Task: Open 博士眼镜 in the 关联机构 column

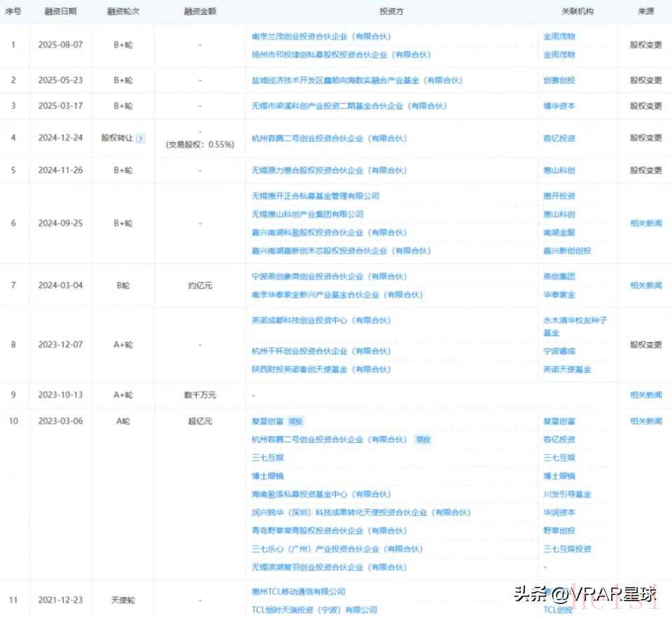Action: tap(559, 476)
